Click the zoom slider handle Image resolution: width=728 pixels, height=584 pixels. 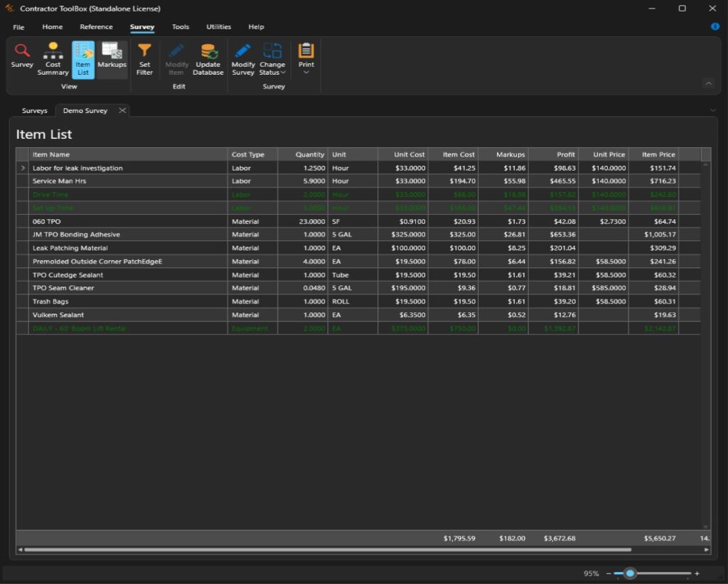point(630,573)
